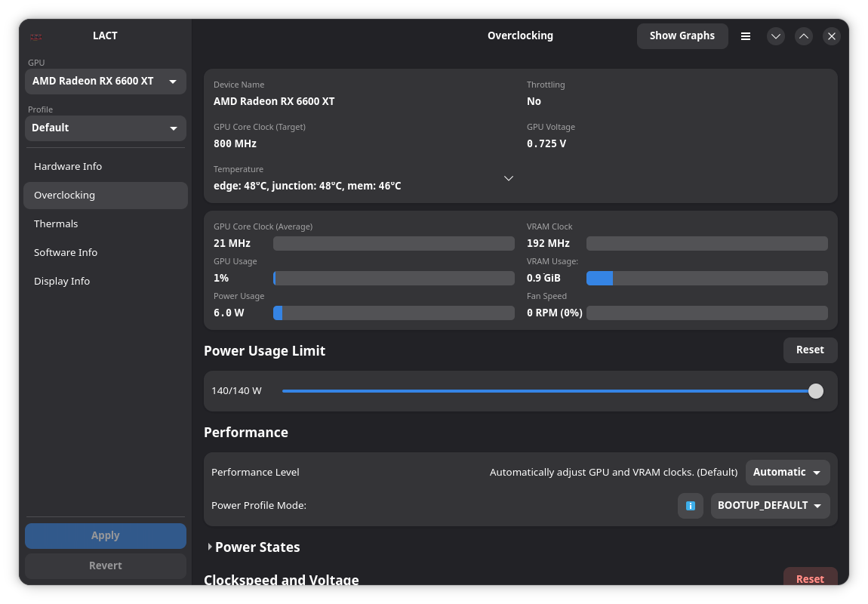The width and height of the screenshot is (868, 604).
Task: Reset the Power Usage Limit
Action: tap(810, 350)
